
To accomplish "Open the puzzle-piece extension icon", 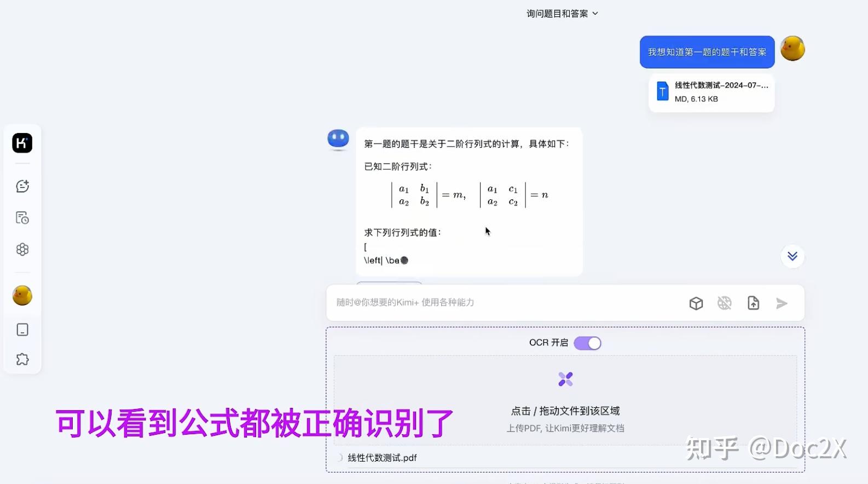I will click(x=22, y=359).
